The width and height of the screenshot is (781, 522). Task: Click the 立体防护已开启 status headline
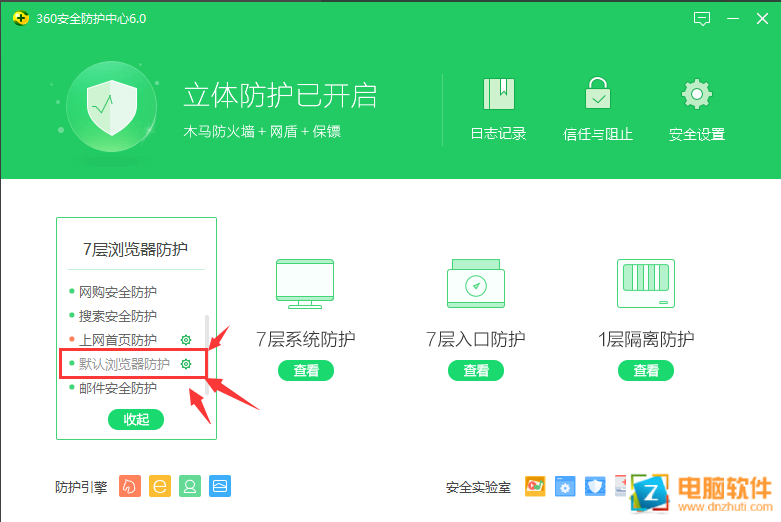[x=280, y=96]
